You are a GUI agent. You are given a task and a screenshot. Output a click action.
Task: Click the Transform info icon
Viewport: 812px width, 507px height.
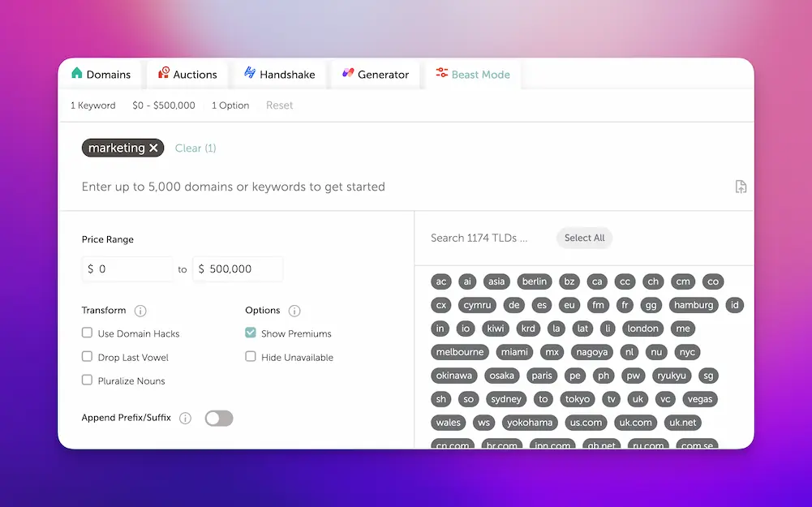point(140,311)
